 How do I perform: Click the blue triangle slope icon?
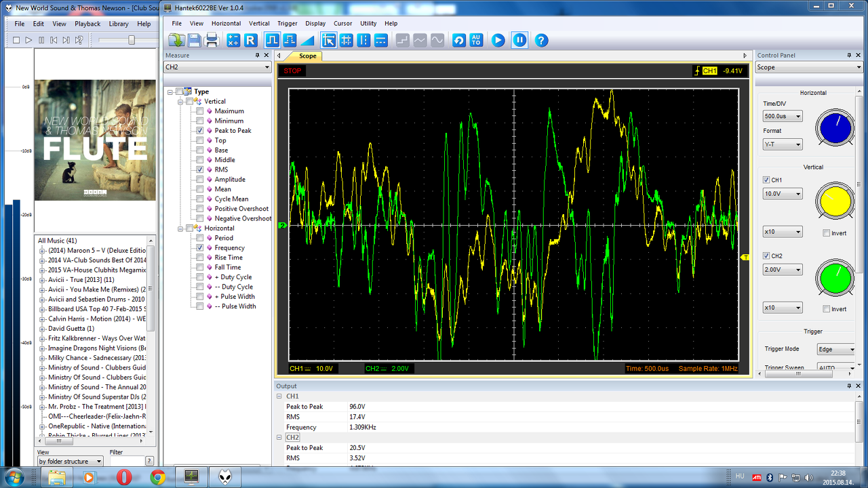(x=307, y=40)
